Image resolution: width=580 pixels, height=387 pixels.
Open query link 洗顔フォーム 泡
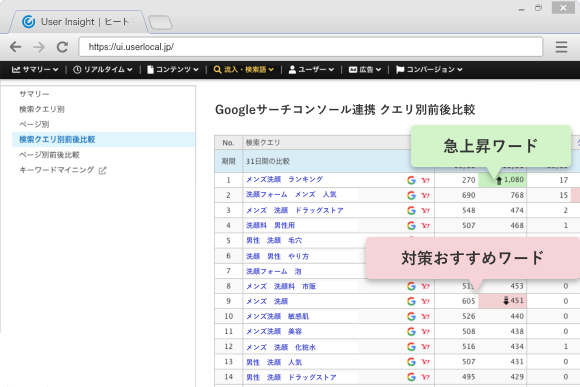point(274,271)
